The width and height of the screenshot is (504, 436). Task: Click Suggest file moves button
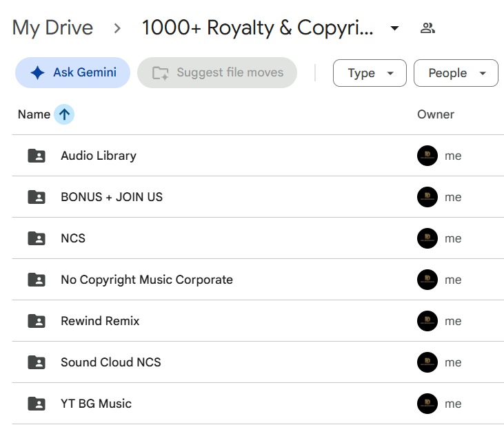(217, 72)
